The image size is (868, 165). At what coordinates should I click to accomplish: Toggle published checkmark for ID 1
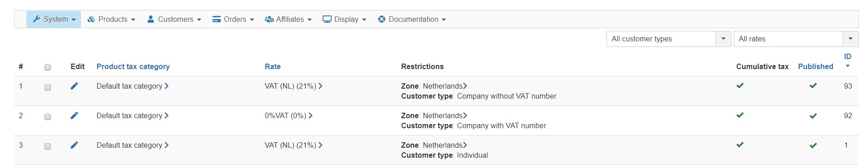[x=813, y=145]
